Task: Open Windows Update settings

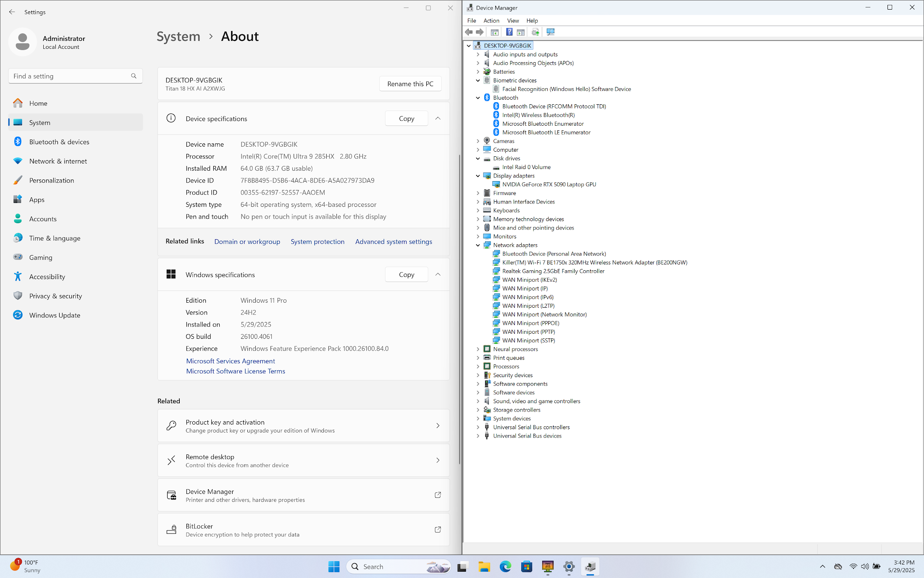Action: (76, 315)
